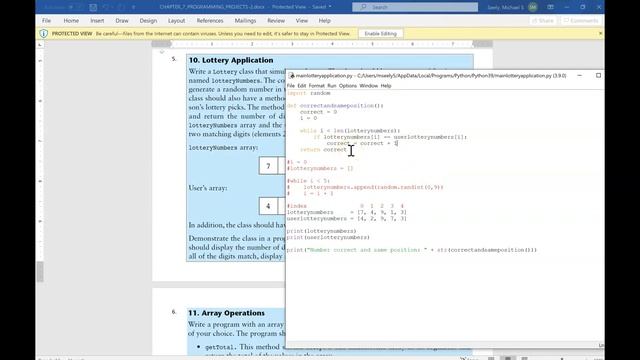Viewport: 640px width, 360px height.
Task: Dismiss the Protected View message bar
Action: [x=600, y=33]
